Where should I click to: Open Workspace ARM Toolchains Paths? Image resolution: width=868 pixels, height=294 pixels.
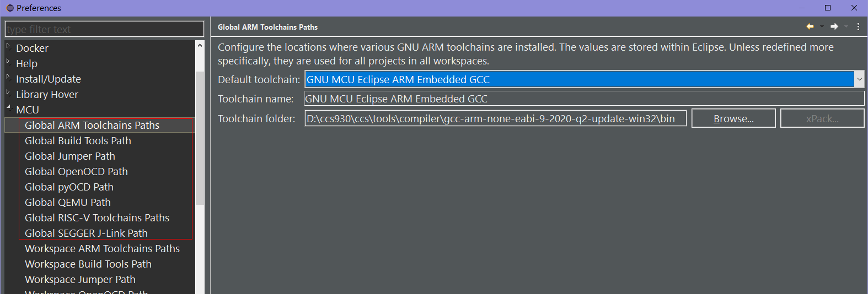pos(102,249)
